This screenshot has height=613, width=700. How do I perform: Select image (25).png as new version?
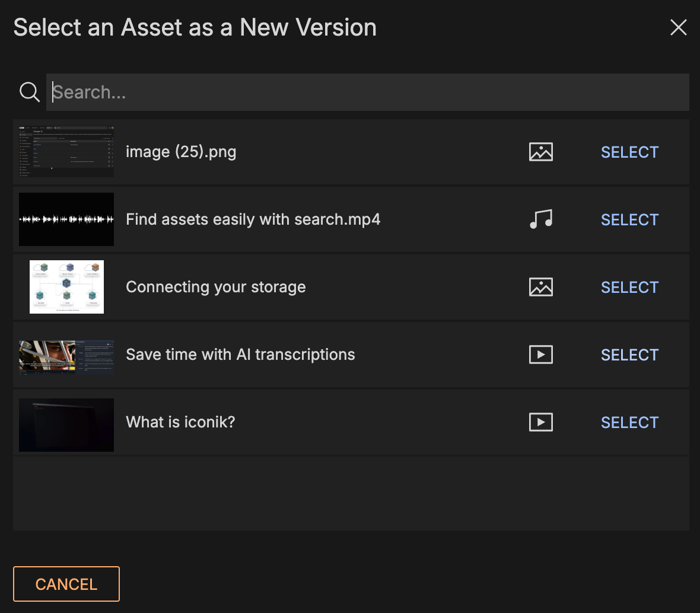pyautogui.click(x=629, y=152)
